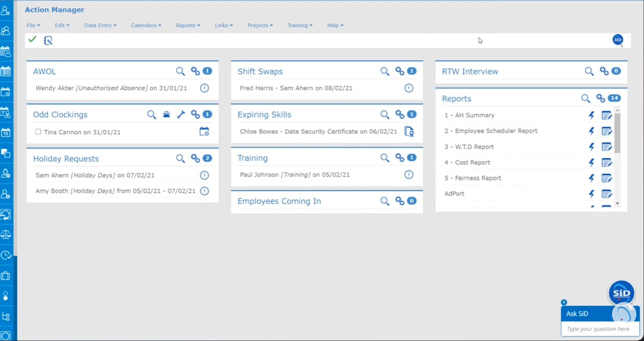Close the Ask SiD chat popup
The width and height of the screenshot is (644, 341).
(x=564, y=302)
